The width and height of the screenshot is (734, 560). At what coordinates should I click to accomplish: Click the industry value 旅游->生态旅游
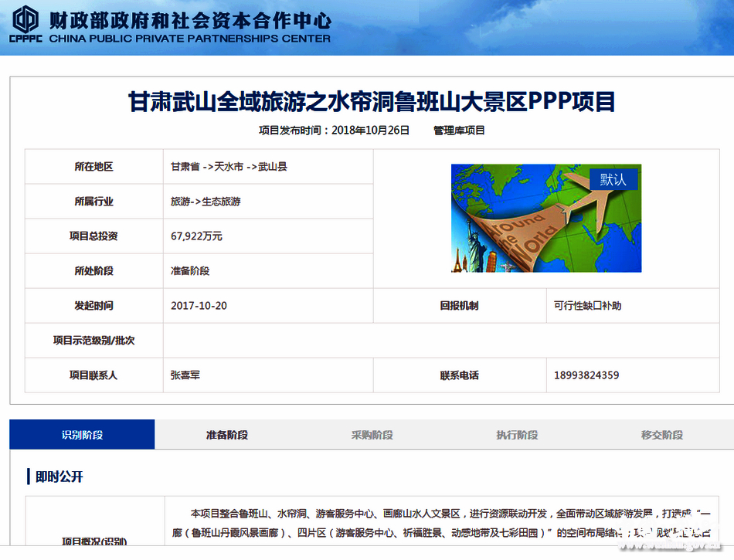coord(206,202)
